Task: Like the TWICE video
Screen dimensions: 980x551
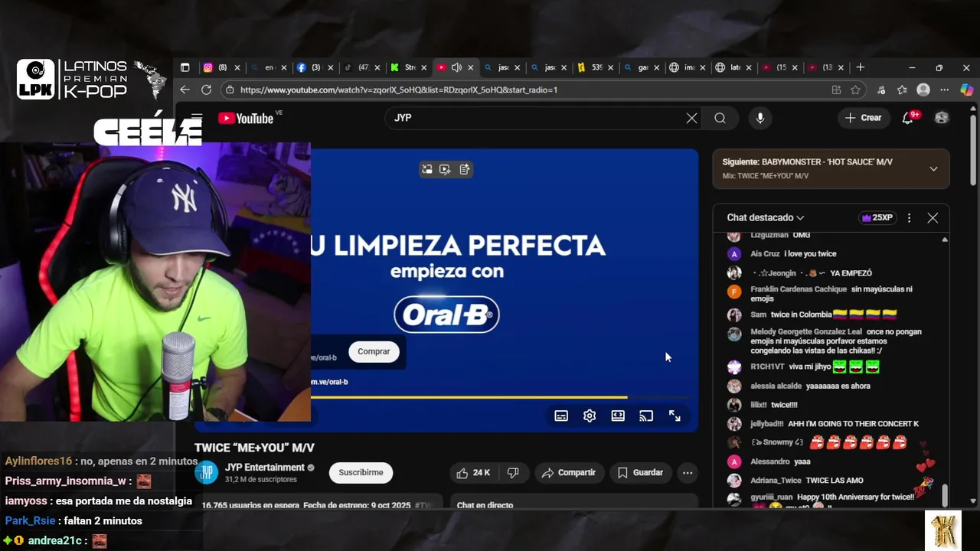Action: click(473, 473)
